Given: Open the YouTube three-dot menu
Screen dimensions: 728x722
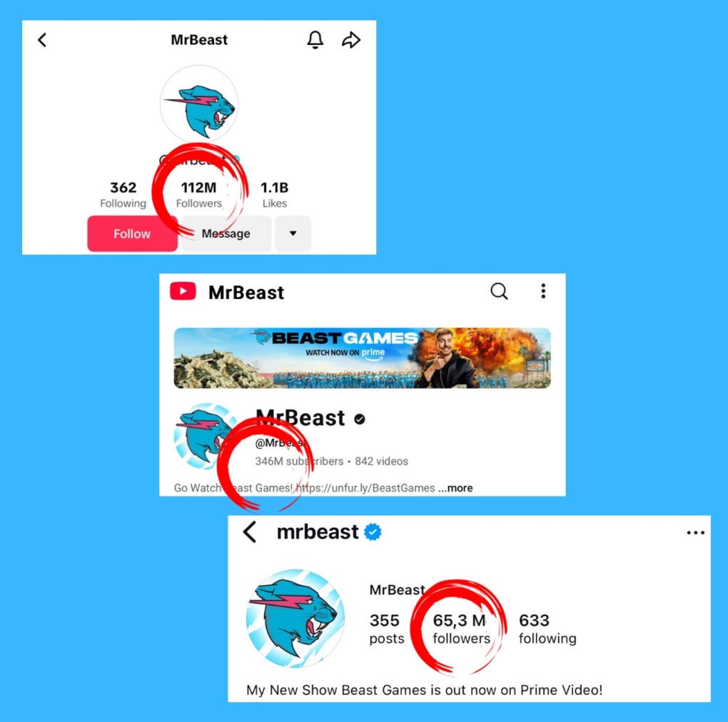Looking at the screenshot, I should pyautogui.click(x=542, y=291).
